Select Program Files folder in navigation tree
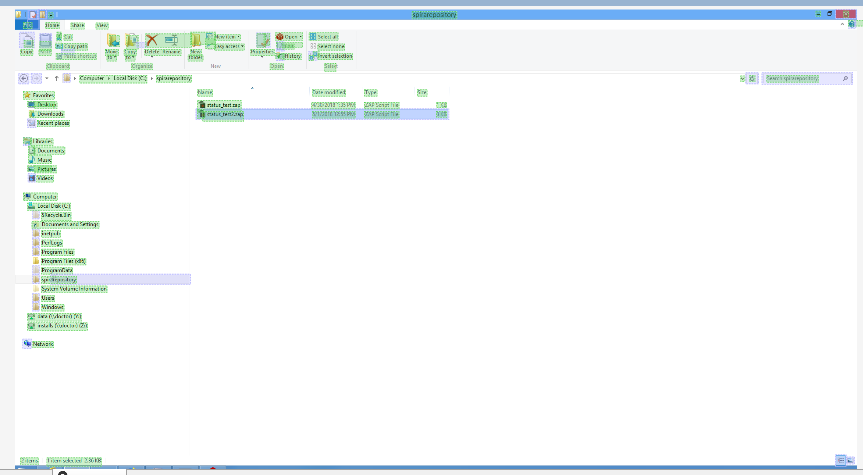 click(57, 252)
